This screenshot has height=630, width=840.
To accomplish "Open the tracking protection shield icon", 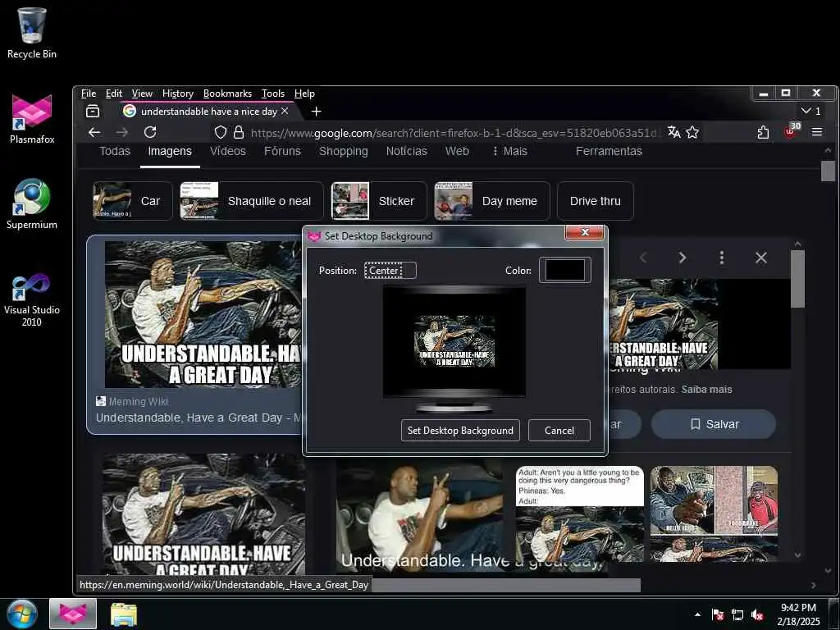I will (x=220, y=132).
